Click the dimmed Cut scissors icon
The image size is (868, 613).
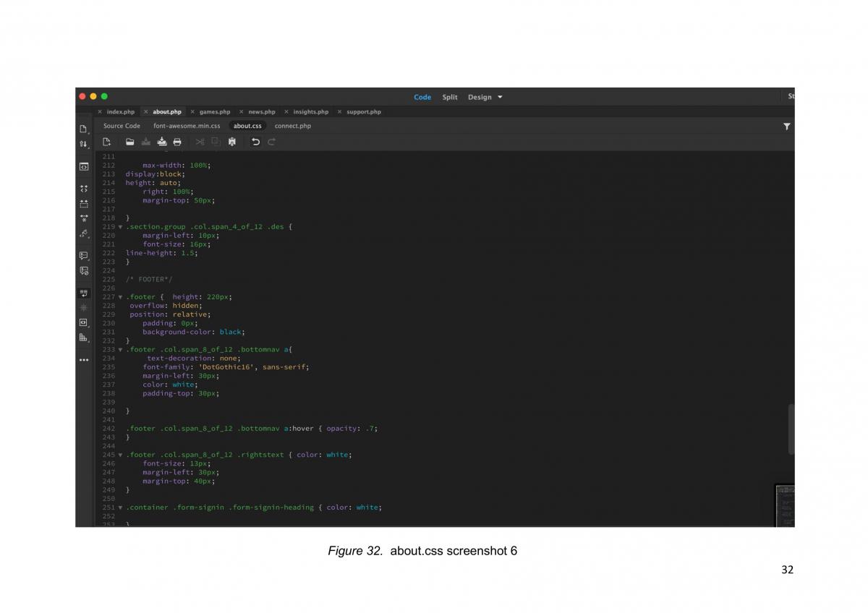pyautogui.click(x=200, y=142)
